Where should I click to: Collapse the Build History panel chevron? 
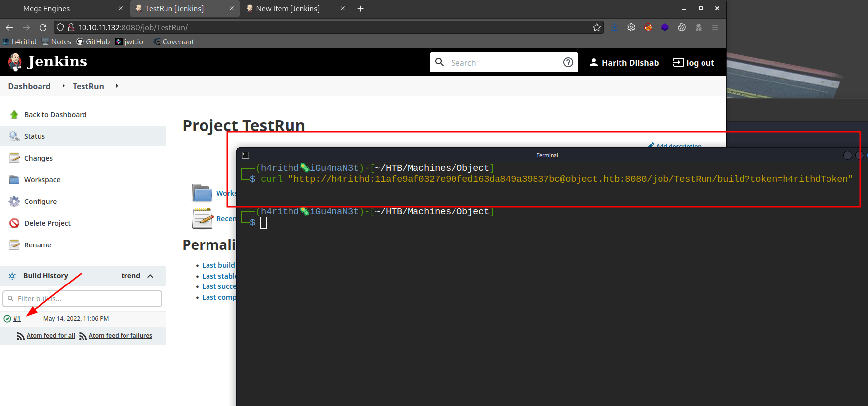tap(150, 276)
